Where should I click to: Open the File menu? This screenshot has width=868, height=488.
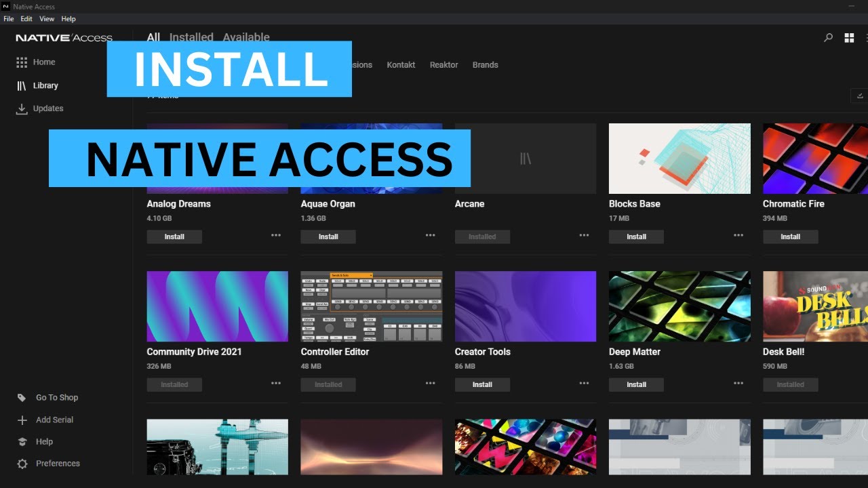pyautogui.click(x=8, y=19)
